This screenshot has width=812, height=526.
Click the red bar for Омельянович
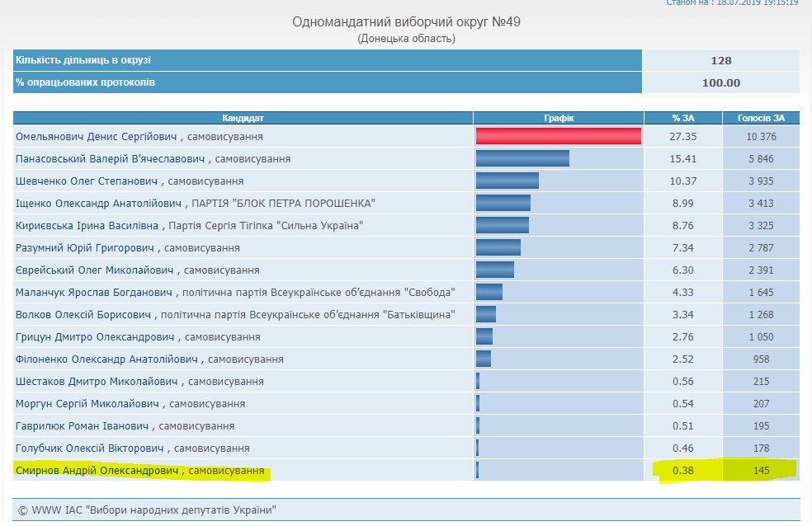(558, 136)
